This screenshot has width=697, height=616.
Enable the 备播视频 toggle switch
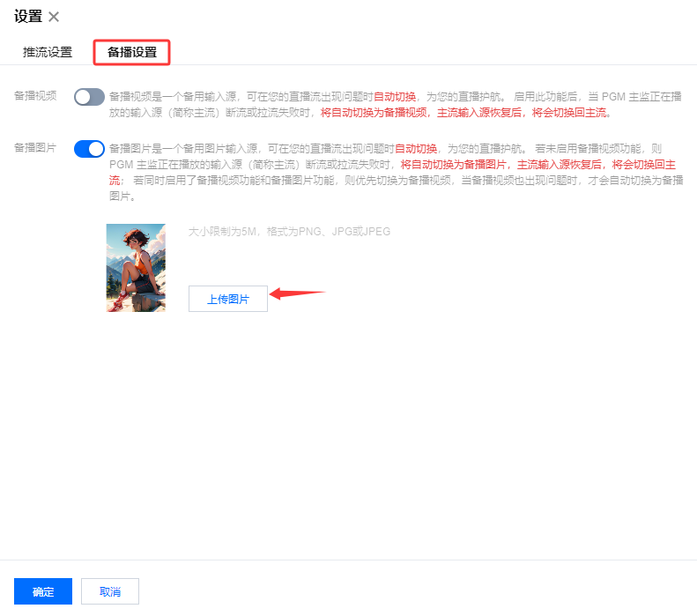pyautogui.click(x=89, y=97)
